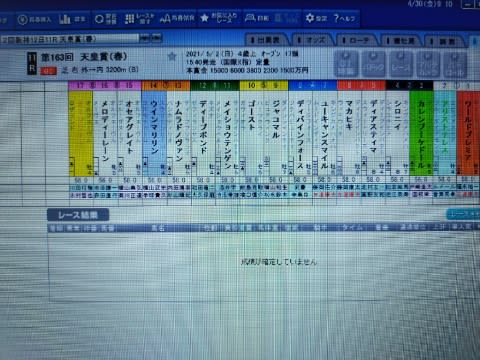The image size is (480, 360).
Task: Toggle mark box under メロディーレーン column
Action: 96,166
